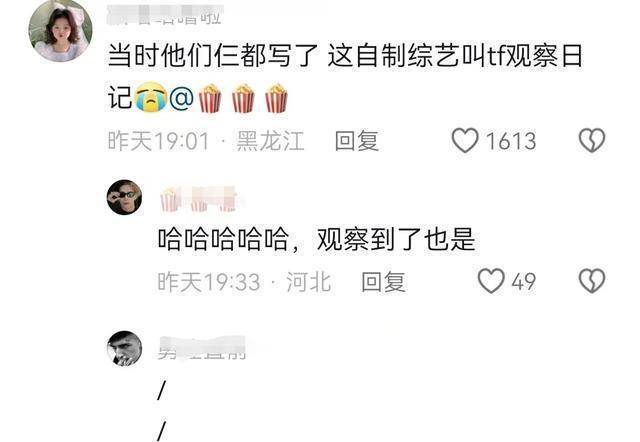Open sunglasses avatar user's profile
Image resolution: width=640 pixels, height=442 pixels.
tap(124, 197)
